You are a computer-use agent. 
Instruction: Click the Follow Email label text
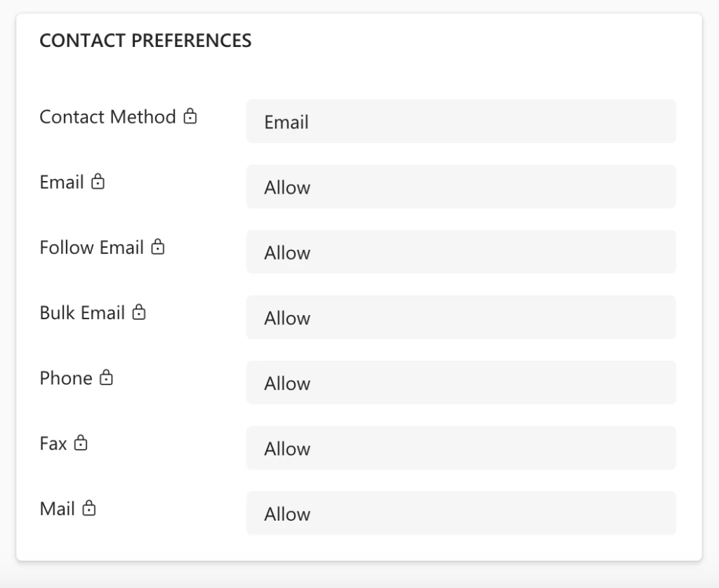(x=91, y=247)
